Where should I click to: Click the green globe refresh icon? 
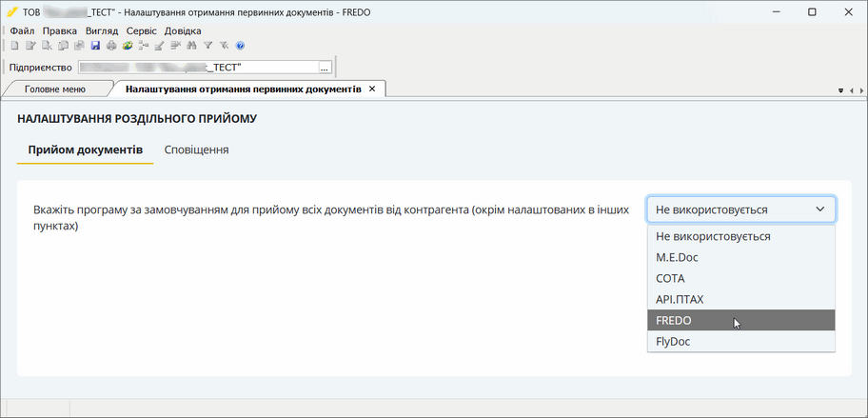(x=128, y=46)
